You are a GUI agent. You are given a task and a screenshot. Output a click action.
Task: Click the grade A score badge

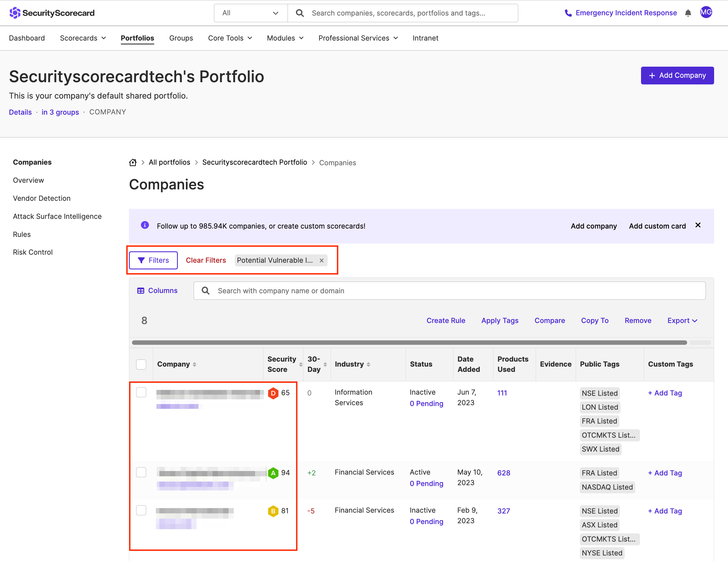point(273,473)
